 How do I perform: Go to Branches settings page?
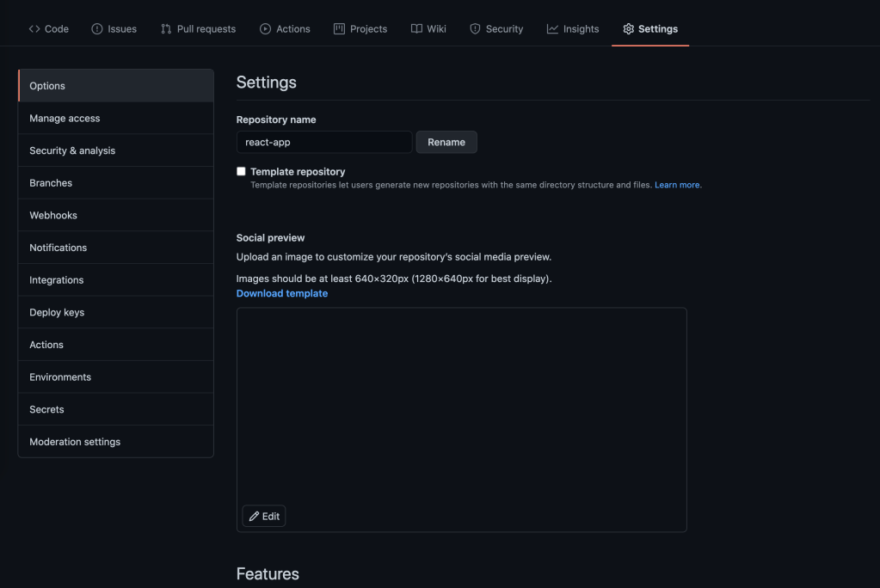(51, 183)
